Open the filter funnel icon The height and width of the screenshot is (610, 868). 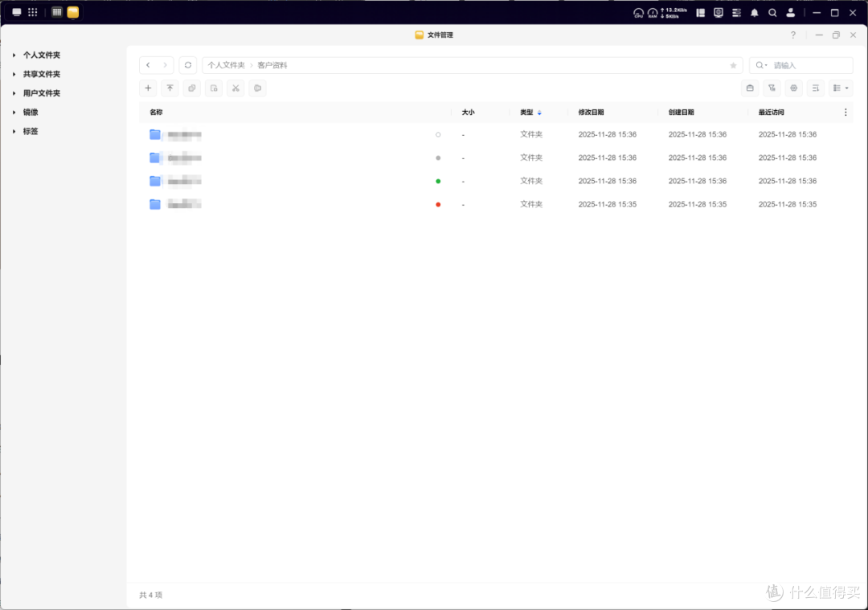772,88
